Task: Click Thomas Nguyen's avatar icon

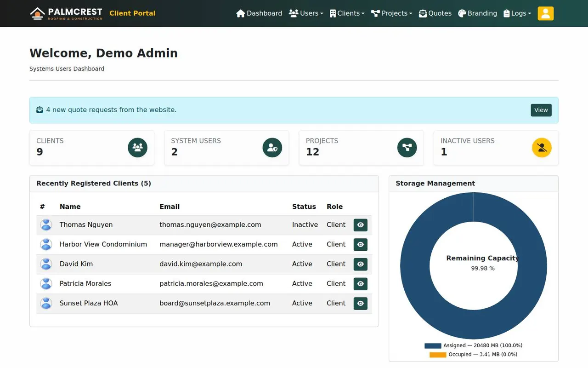Action: click(x=46, y=225)
